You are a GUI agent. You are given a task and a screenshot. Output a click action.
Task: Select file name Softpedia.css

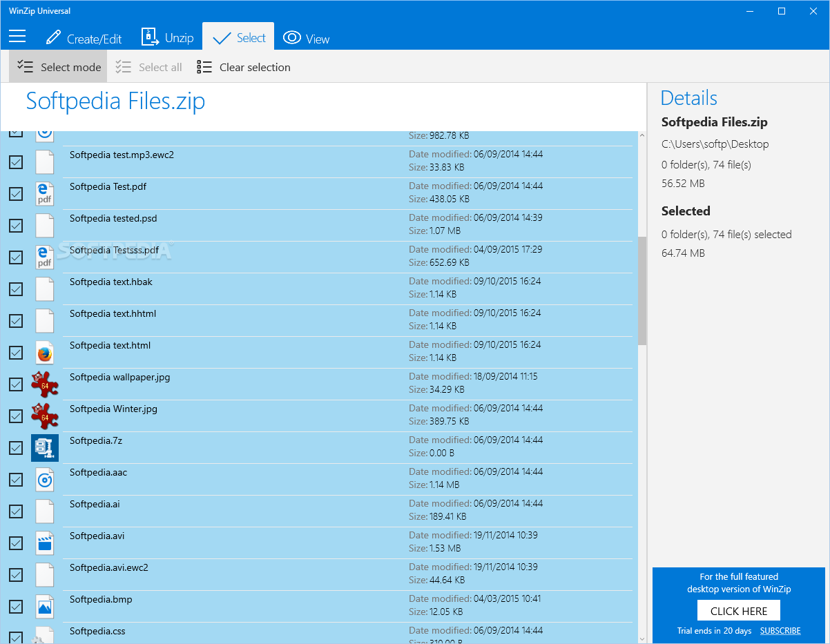pyautogui.click(x=97, y=631)
